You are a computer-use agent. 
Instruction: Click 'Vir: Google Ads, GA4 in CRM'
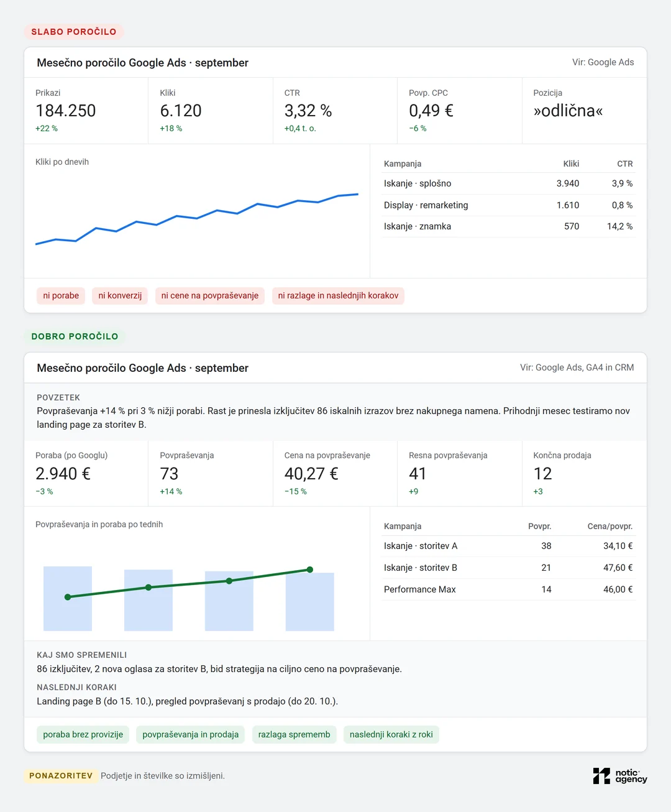coord(577,367)
